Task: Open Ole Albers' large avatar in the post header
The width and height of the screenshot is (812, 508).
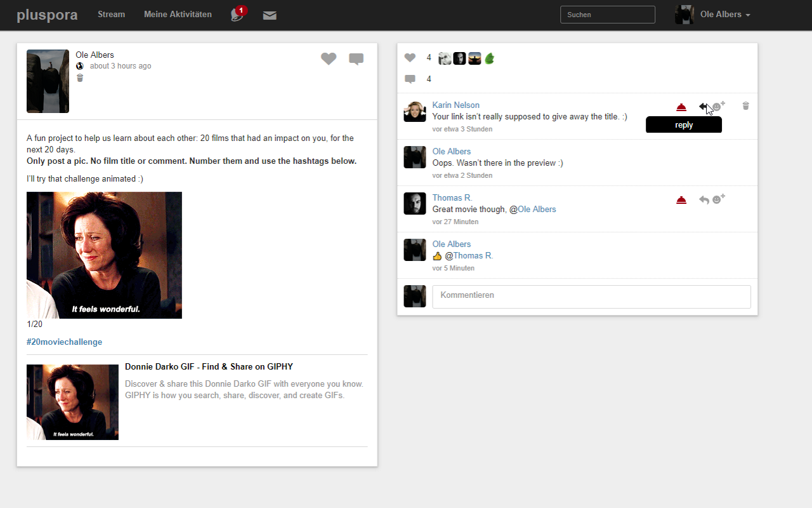Action: pos(48,81)
